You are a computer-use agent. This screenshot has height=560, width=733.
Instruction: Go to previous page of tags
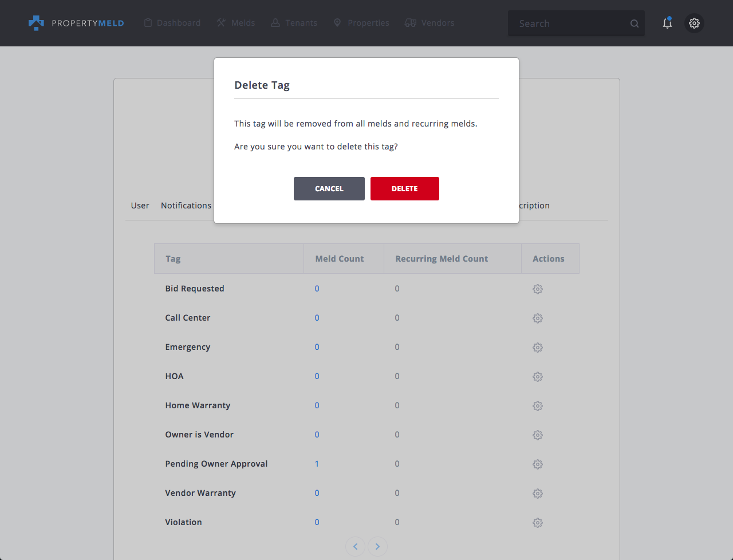[356, 546]
